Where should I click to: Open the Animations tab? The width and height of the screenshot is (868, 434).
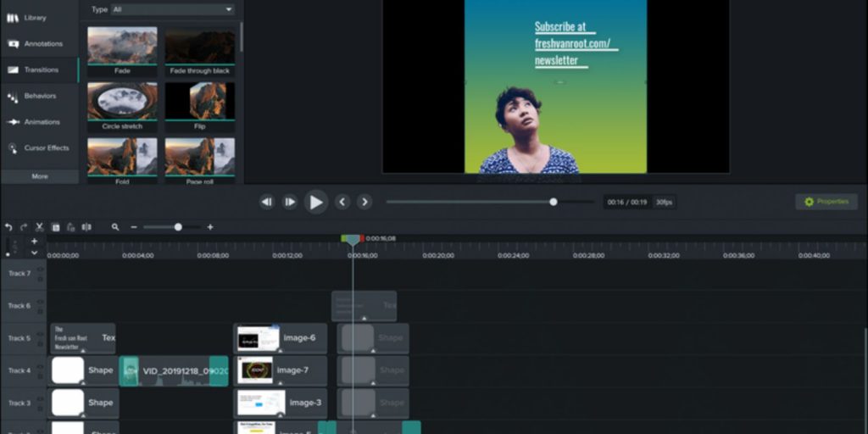click(39, 122)
